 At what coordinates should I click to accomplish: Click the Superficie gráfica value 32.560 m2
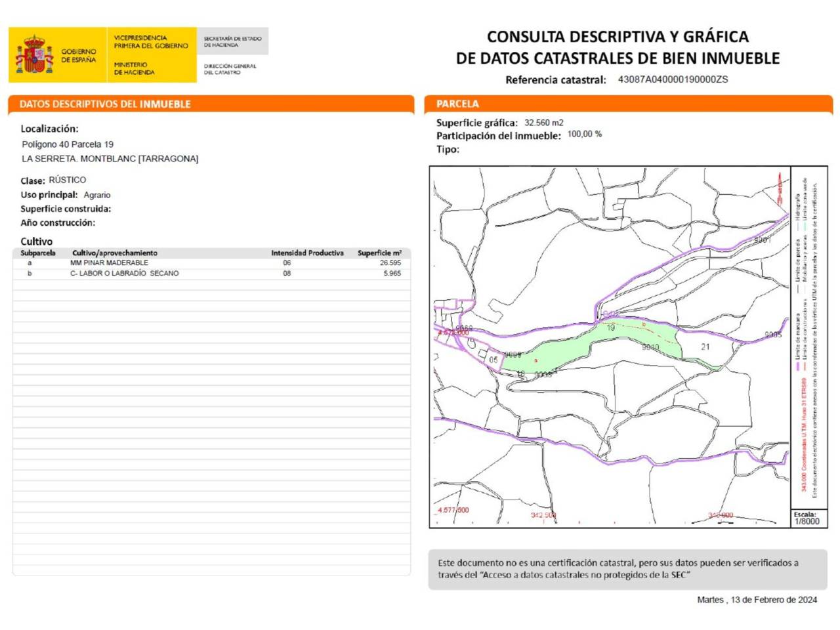tap(543, 123)
